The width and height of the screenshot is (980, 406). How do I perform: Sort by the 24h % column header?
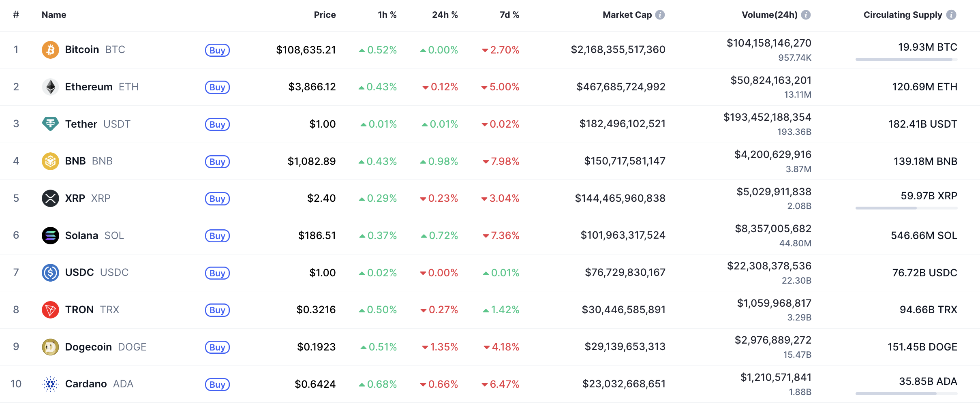(445, 15)
